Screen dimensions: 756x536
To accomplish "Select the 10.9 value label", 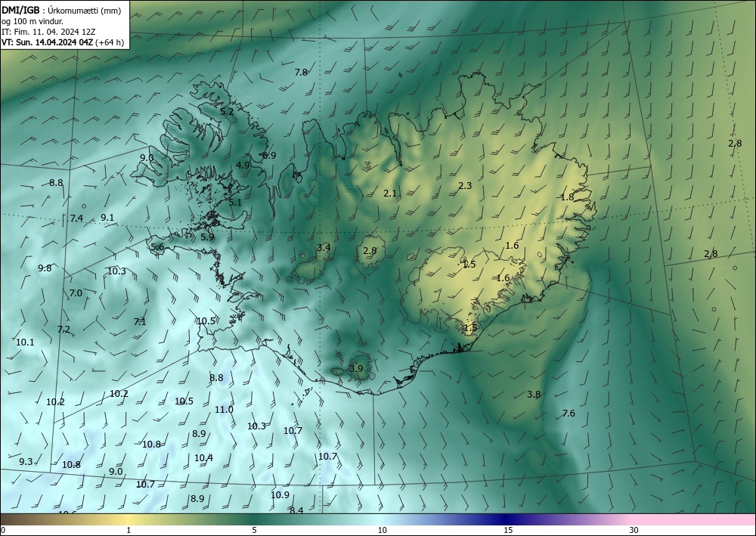I will pyautogui.click(x=280, y=495).
